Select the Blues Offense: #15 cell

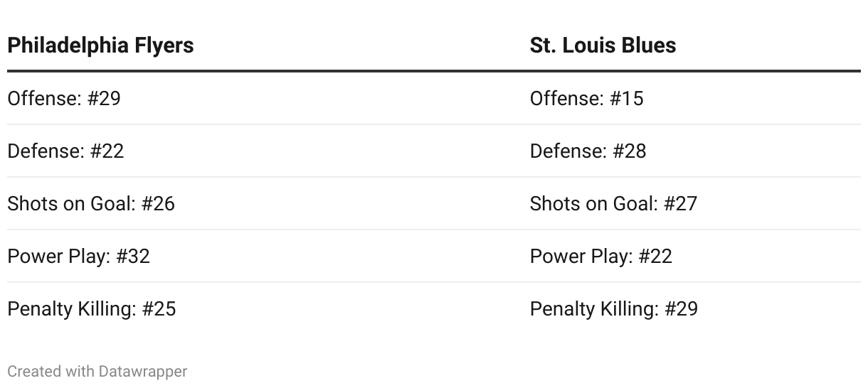click(x=587, y=98)
